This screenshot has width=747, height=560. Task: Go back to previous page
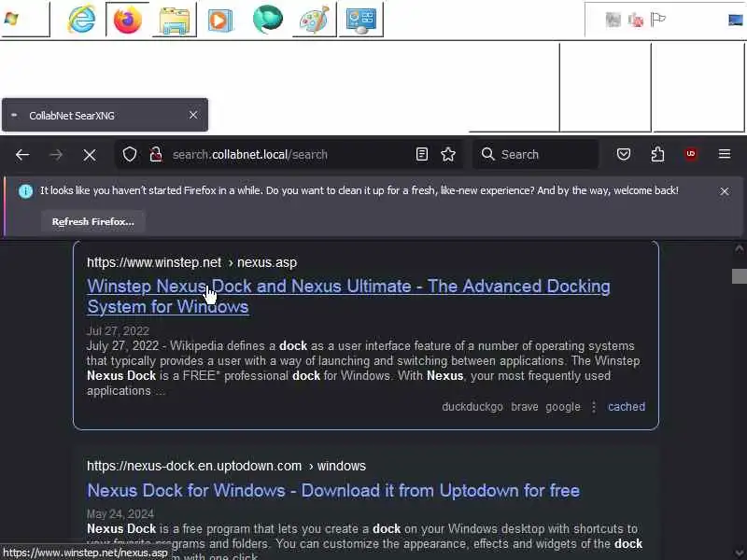click(x=22, y=155)
